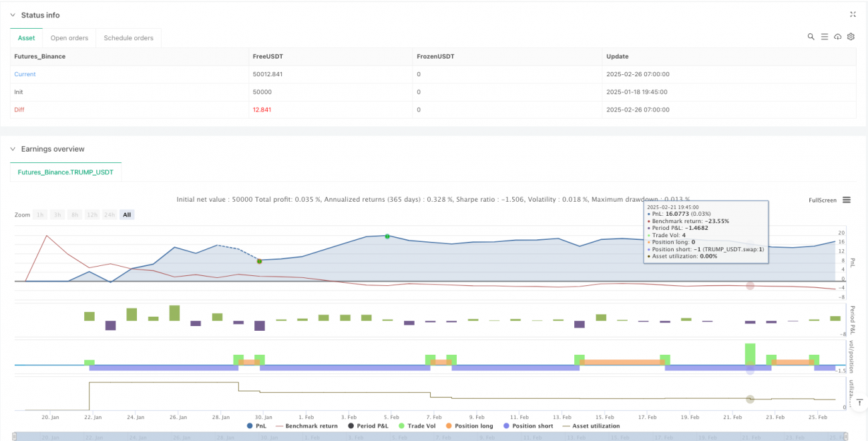
Task: Open the list menu icon beside search
Action: (x=824, y=37)
